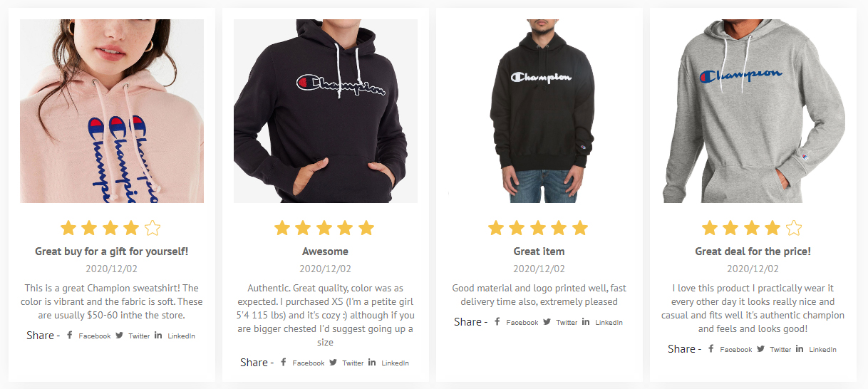This screenshot has width=868, height=389.
Task: Click Twitter icon in pink hoodie review
Action: point(119,335)
